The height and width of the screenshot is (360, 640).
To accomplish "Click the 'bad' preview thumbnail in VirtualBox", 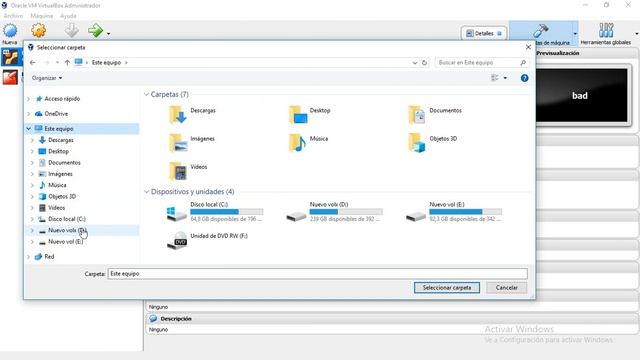I will [x=581, y=96].
